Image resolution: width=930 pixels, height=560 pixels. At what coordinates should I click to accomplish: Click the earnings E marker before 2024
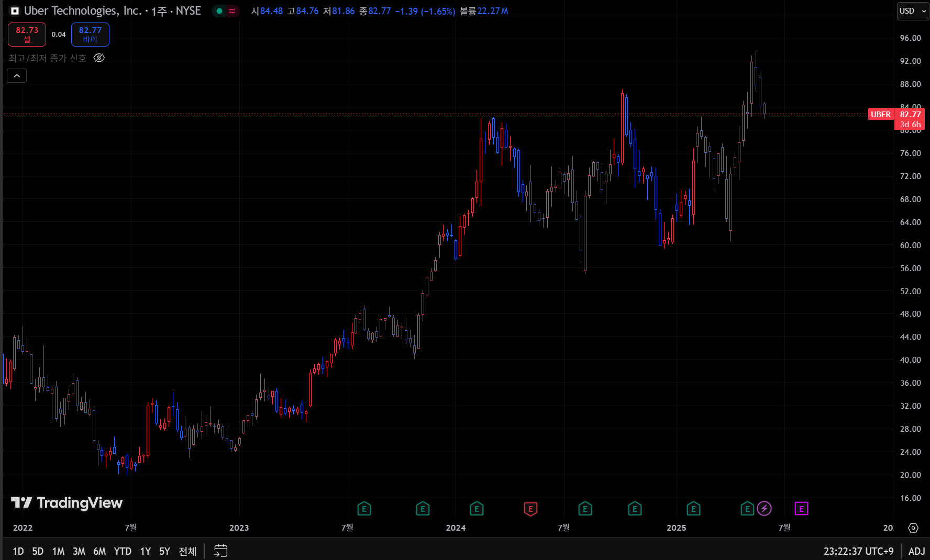click(423, 509)
